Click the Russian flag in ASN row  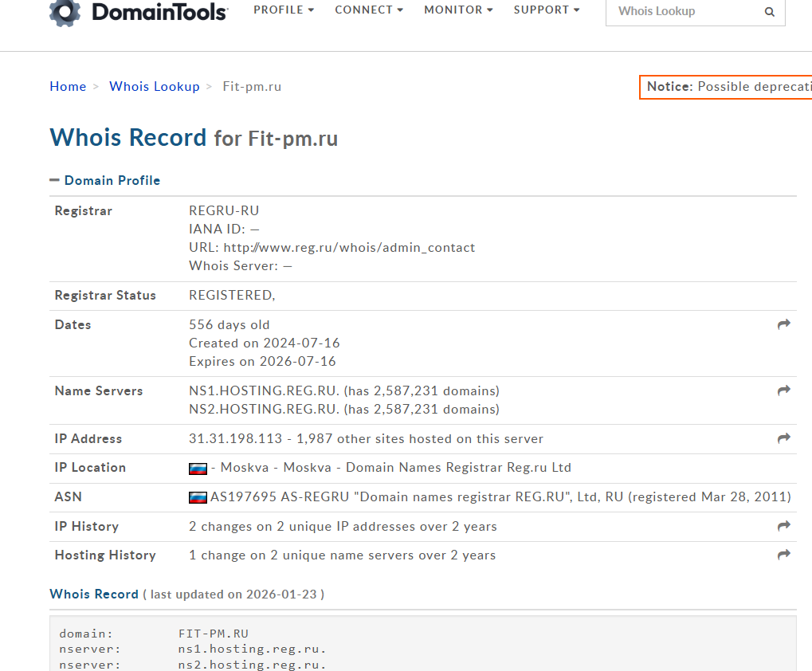click(x=198, y=497)
